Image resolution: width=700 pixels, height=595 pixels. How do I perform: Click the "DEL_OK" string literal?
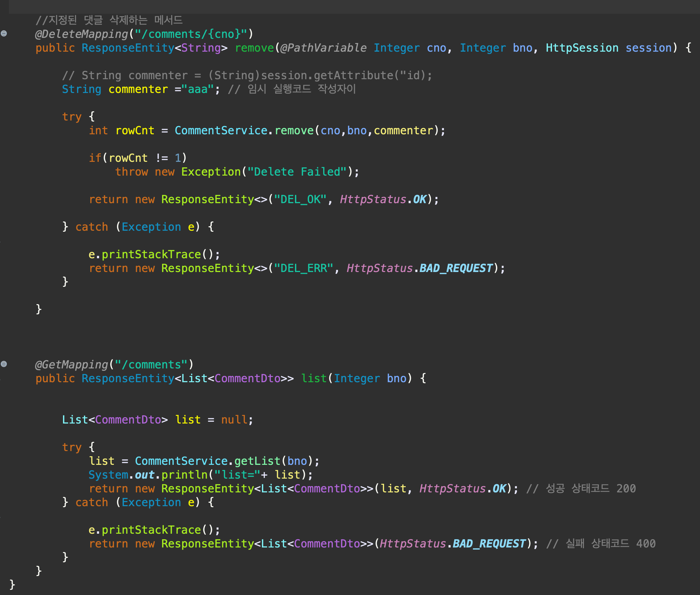tap(300, 199)
